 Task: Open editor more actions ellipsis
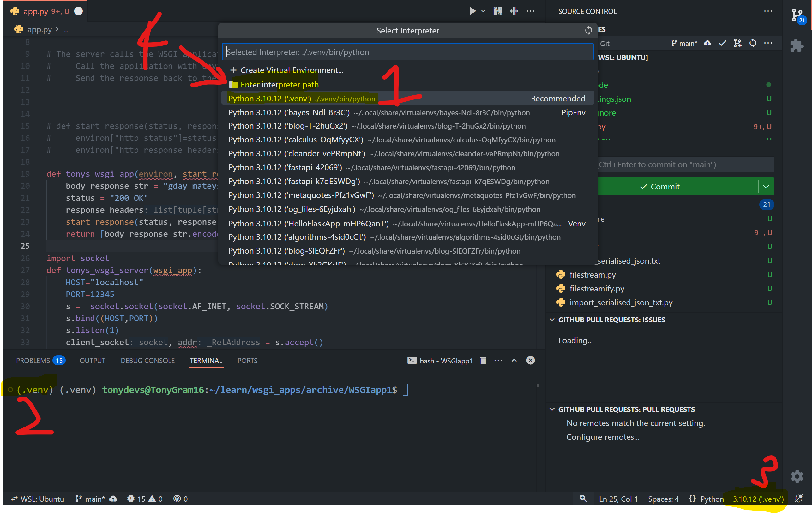click(530, 11)
